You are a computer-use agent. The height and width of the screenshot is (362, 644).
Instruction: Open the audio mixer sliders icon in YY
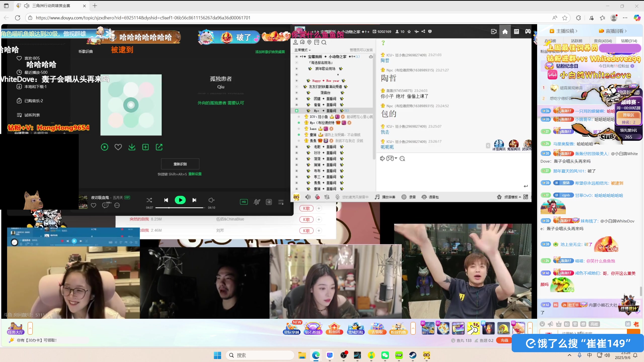click(327, 197)
